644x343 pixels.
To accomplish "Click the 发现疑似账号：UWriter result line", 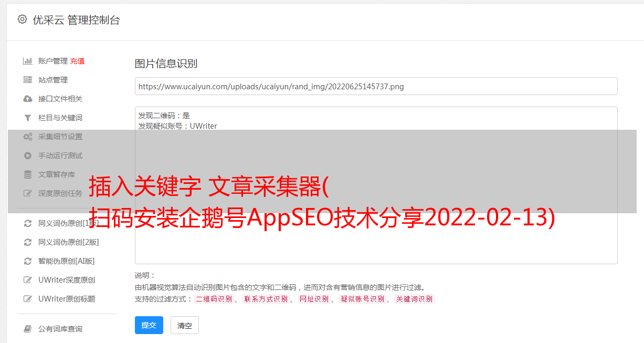I will (x=178, y=126).
